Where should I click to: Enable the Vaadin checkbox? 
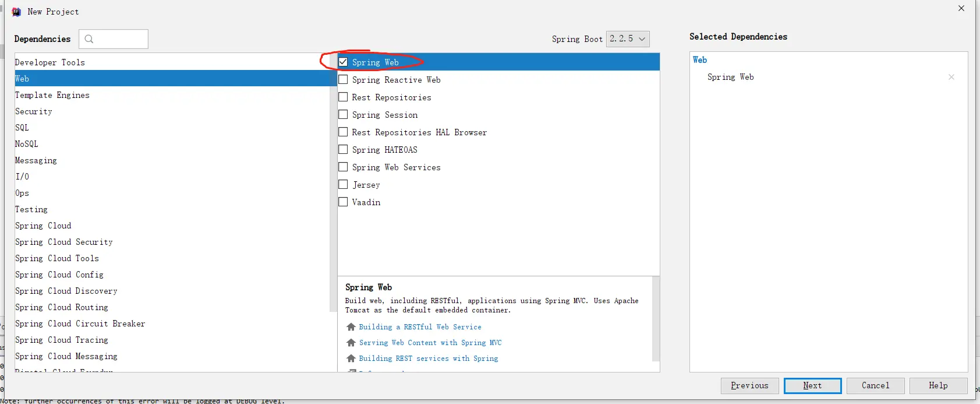[344, 202]
